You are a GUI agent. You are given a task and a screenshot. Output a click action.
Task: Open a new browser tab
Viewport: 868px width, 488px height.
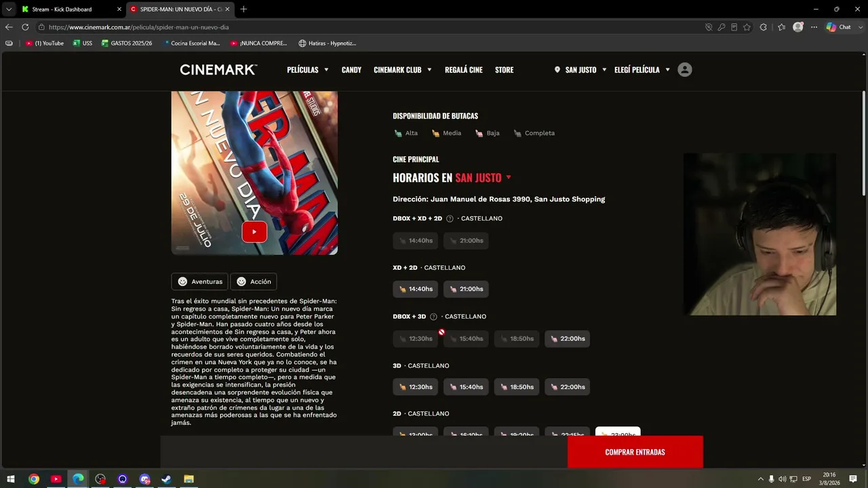243,9
